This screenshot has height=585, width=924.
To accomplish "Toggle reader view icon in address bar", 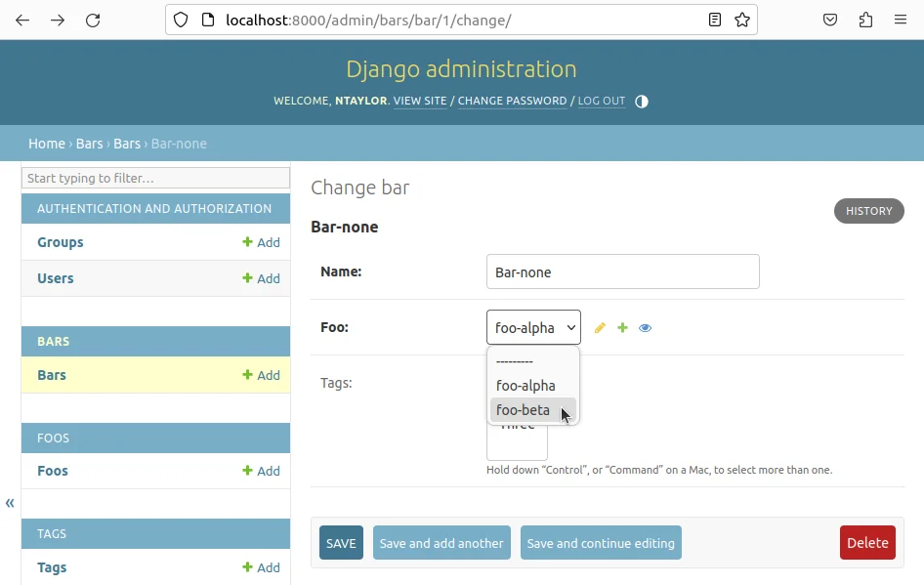I will (x=715, y=20).
